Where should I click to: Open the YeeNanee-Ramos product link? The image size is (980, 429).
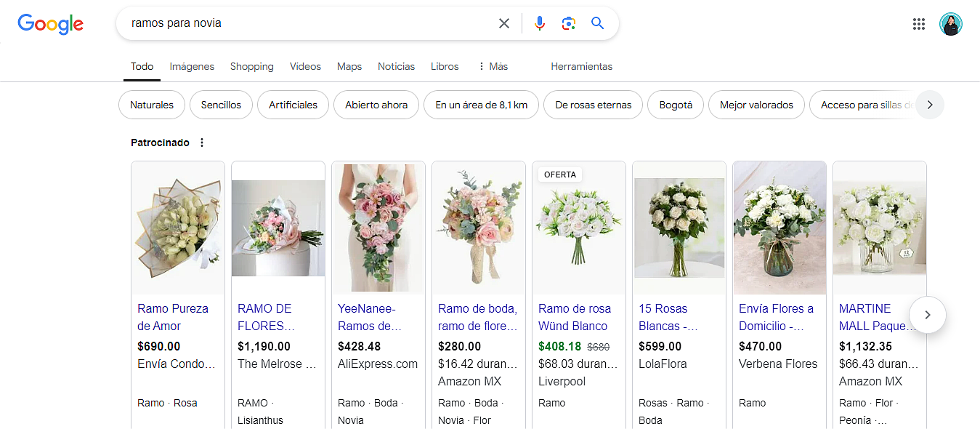pos(370,317)
